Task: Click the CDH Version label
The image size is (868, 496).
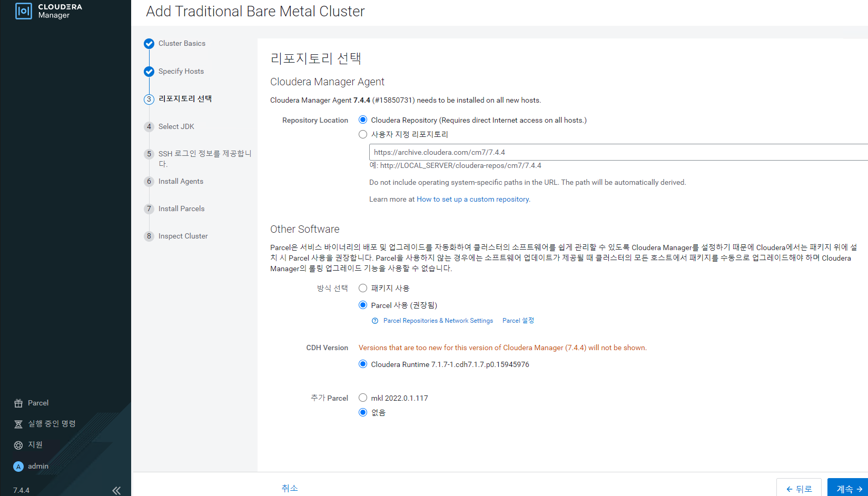Action: 327,348
